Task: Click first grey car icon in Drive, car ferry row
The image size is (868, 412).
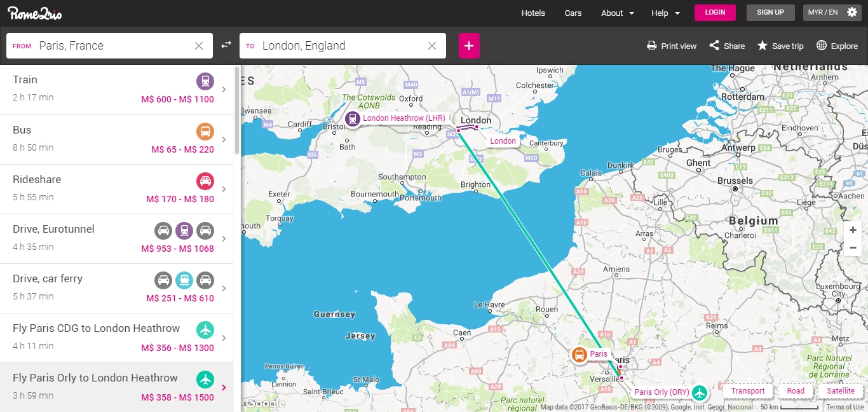Action: (x=163, y=280)
